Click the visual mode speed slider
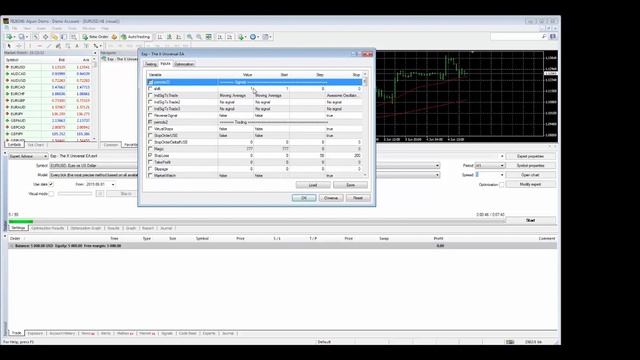Viewport: 640px width, 360px height. [75, 194]
